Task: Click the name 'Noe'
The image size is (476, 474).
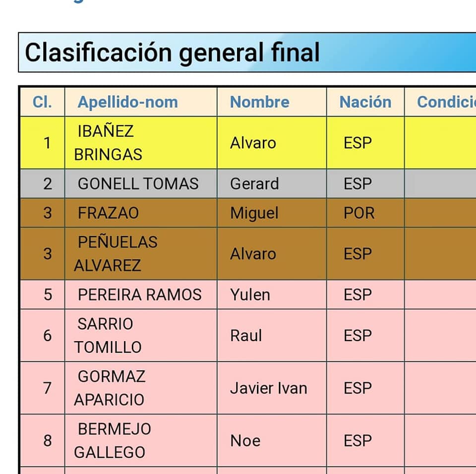Action: point(245,440)
